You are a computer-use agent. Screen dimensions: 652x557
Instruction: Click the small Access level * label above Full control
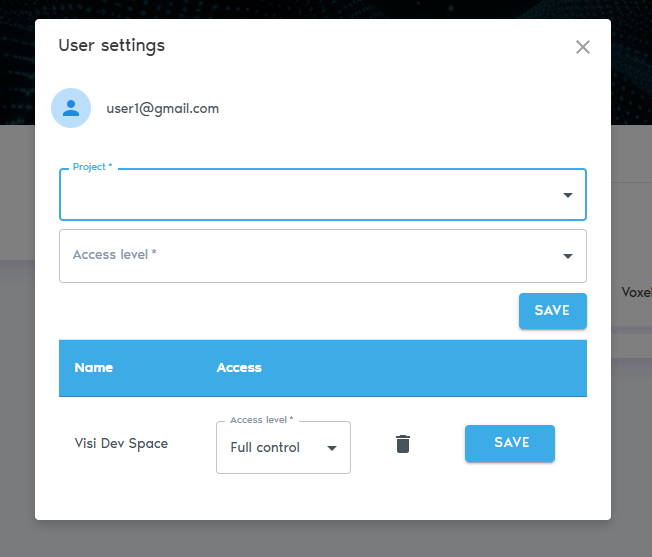(262, 421)
